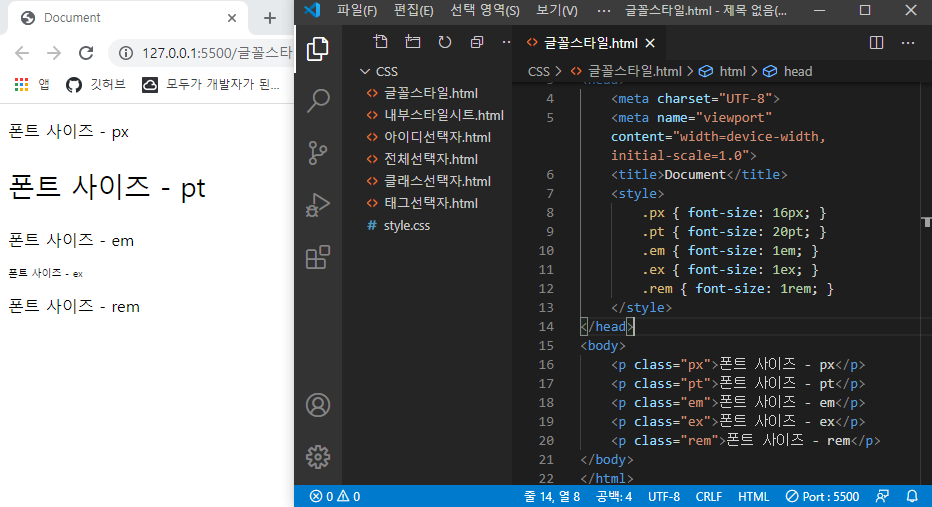932x507 pixels.
Task: Click the feedback icon in status bar
Action: (883, 496)
